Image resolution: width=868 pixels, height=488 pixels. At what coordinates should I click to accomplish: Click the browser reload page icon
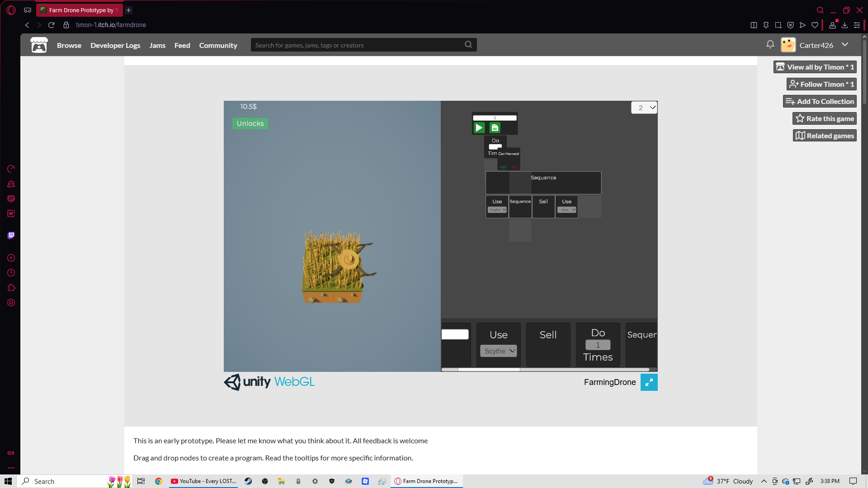(x=52, y=25)
